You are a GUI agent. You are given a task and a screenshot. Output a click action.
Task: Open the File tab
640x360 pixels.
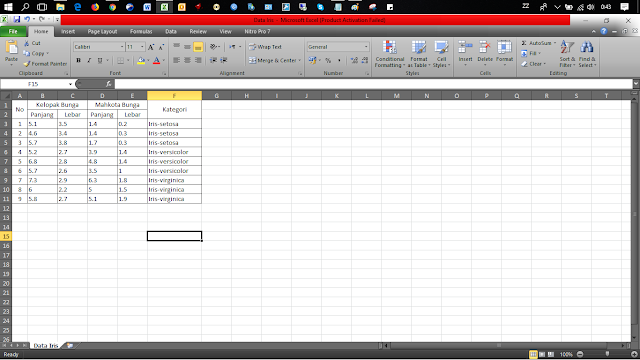13,31
